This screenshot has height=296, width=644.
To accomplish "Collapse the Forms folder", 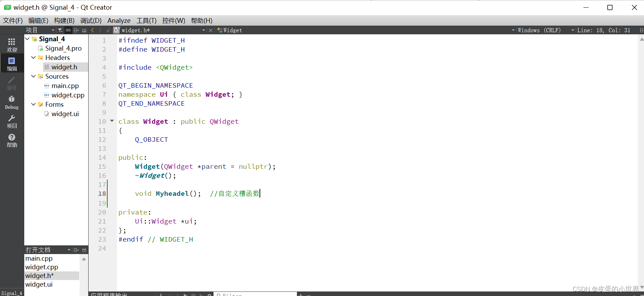I will point(34,104).
